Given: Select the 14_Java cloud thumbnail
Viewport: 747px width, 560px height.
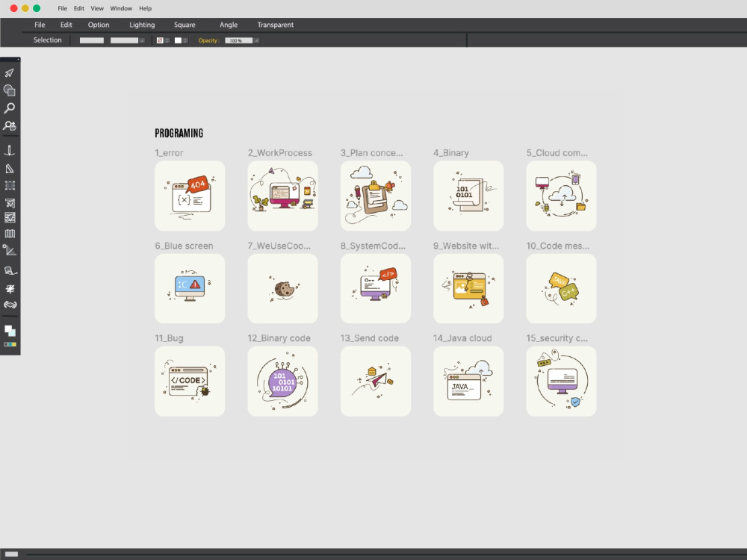Looking at the screenshot, I should click(468, 382).
